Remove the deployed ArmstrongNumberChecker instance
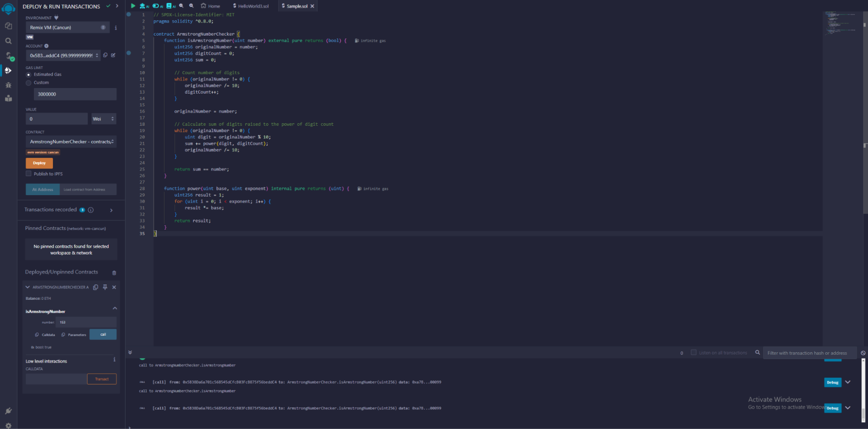868x429 pixels. (x=114, y=287)
